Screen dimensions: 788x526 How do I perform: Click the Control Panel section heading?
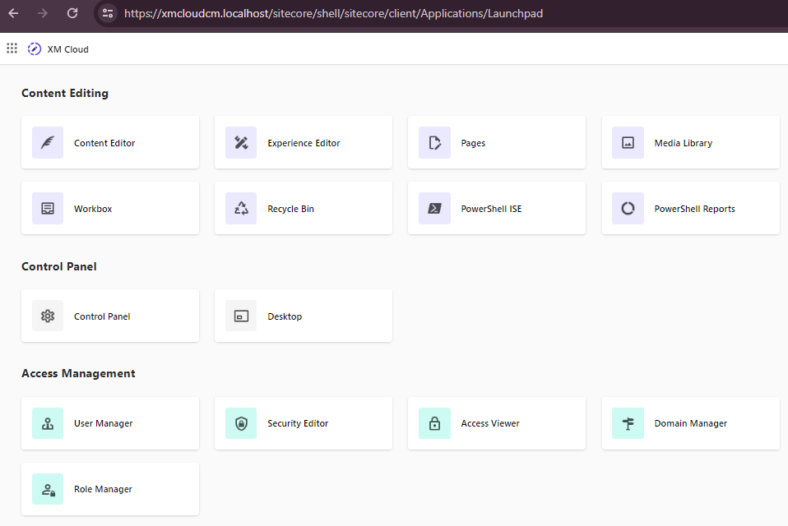59,267
